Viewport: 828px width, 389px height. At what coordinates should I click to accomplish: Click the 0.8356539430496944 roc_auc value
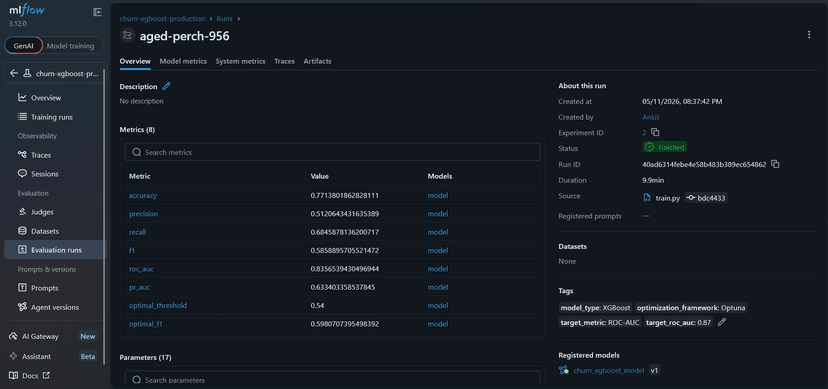click(x=344, y=269)
